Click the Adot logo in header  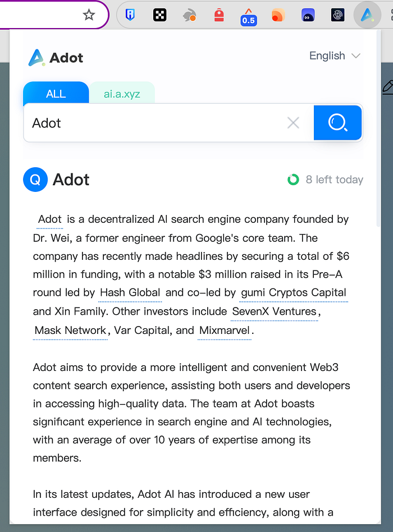[x=56, y=57]
